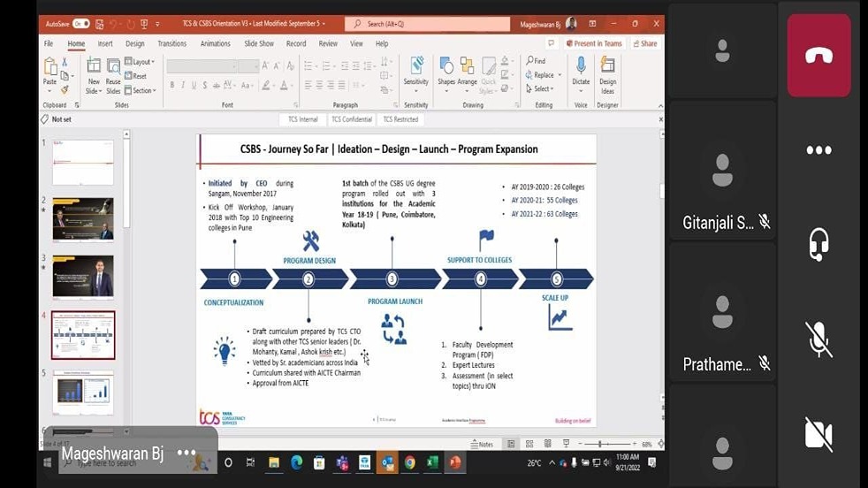Start slide show from status bar icon
This screenshot has height=488, width=868.
tap(566, 444)
